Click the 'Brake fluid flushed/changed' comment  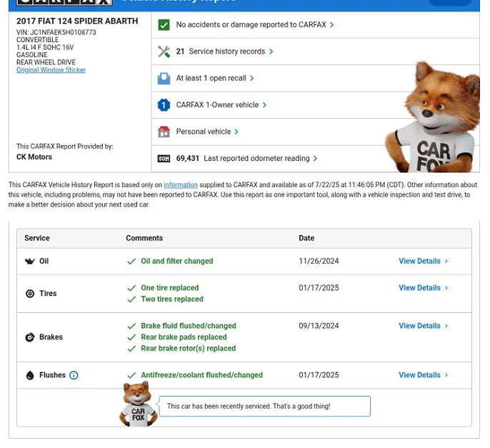tap(189, 326)
